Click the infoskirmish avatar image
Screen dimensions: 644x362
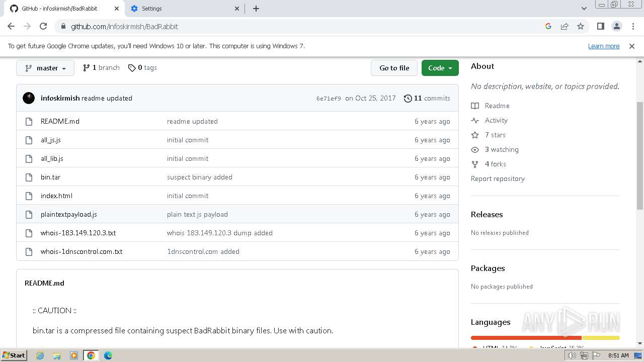[29, 98]
